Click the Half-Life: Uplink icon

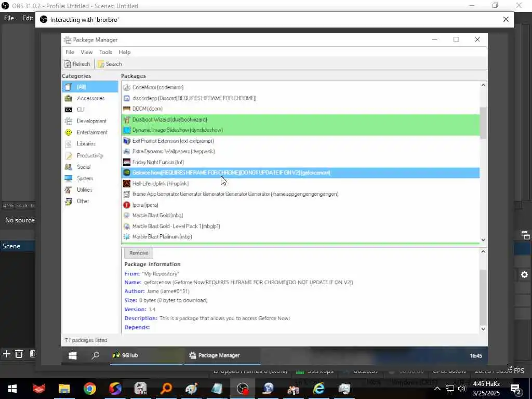127,183
